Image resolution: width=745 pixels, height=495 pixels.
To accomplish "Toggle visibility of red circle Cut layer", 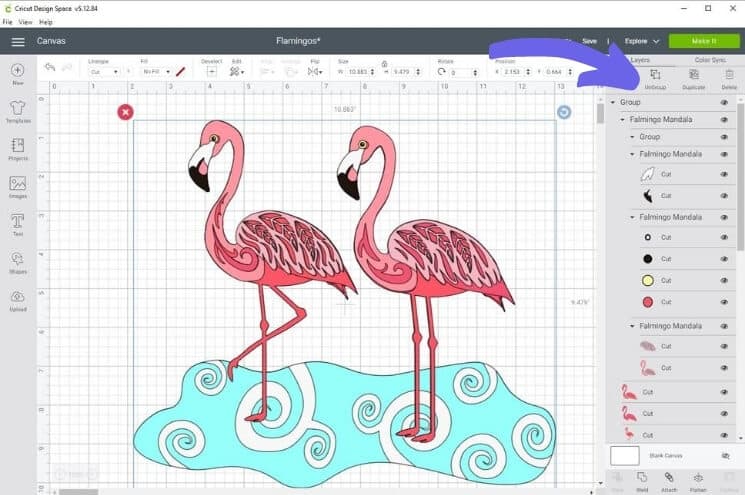I will (x=724, y=302).
